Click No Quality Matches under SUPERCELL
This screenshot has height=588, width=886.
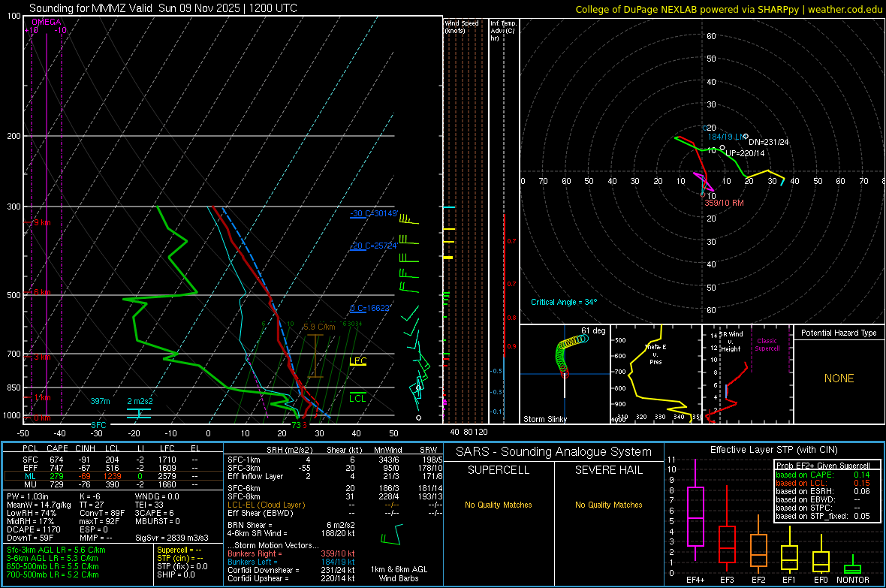pos(499,505)
